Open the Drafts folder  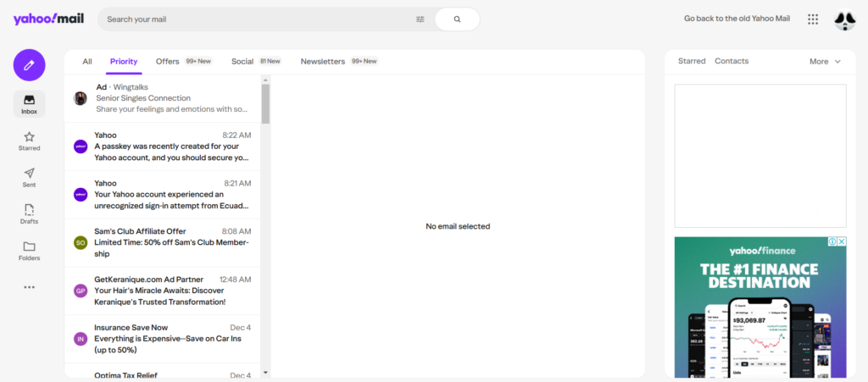[30, 213]
